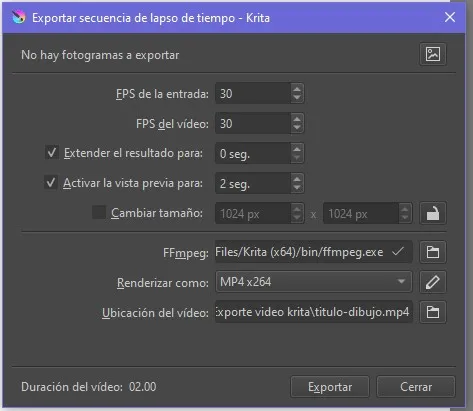Viewport: 473px width, 411px height.
Task: Focus the FPS de la entrada field
Action: click(x=253, y=93)
